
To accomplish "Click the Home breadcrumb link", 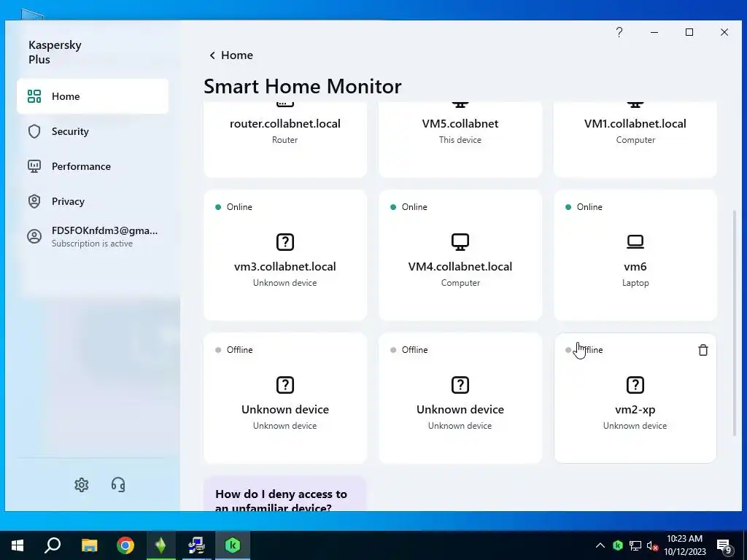I will [237, 55].
